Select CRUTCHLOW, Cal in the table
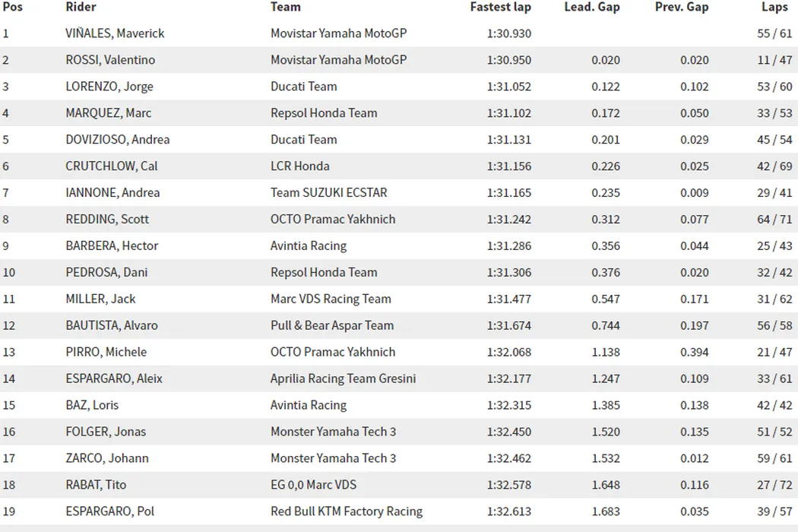This screenshot has width=798, height=532. click(112, 166)
